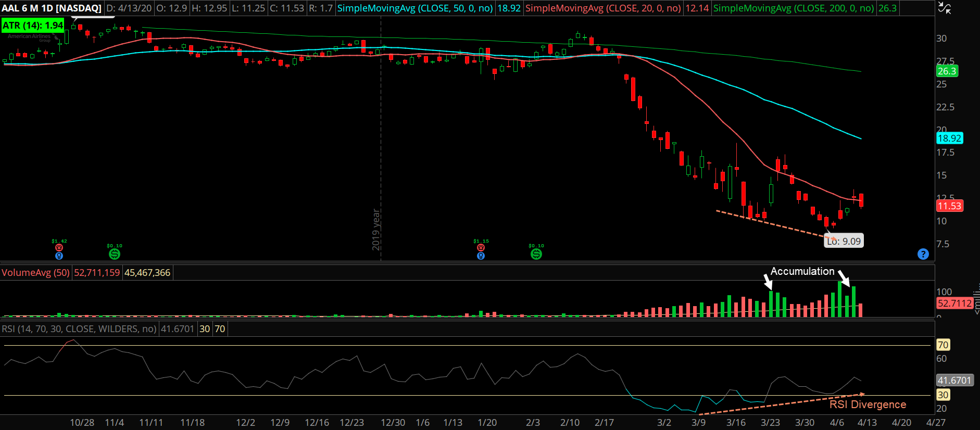Click the blue lightbulb icon below $1.42 earnings
980x430 pixels.
59,256
